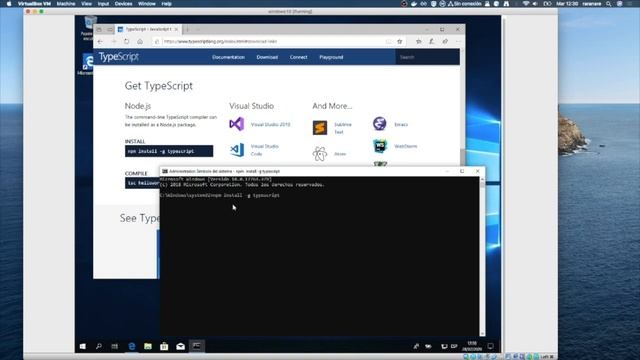Toggle Edge reading view icon

pos(388,42)
